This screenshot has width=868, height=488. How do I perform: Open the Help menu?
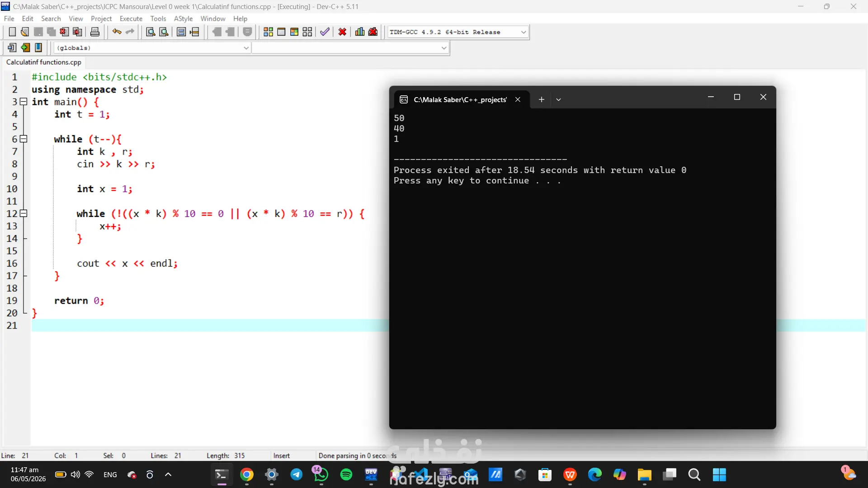pos(240,19)
